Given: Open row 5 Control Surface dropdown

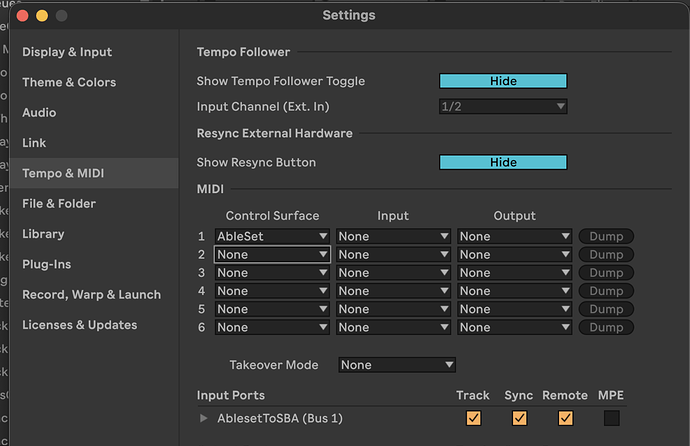Looking at the screenshot, I should tap(272, 309).
